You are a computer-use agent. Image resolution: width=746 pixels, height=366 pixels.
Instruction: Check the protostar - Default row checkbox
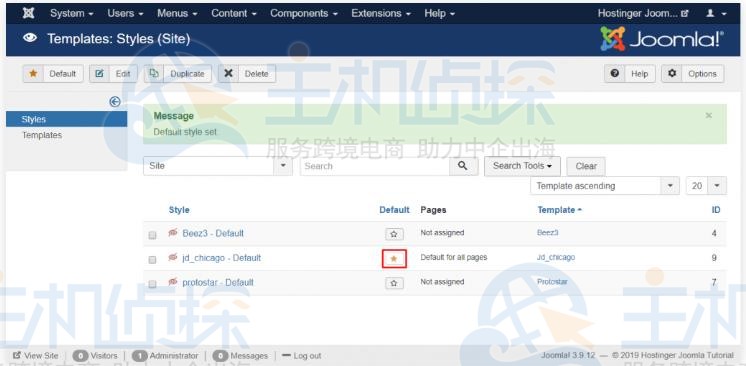152,284
